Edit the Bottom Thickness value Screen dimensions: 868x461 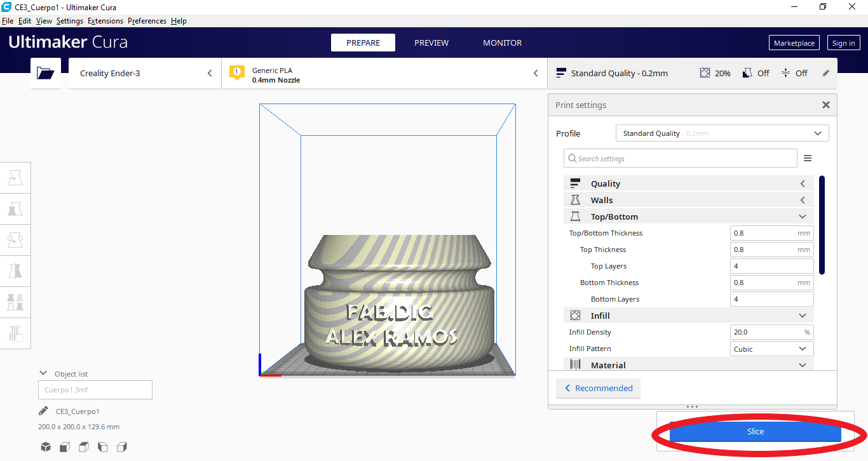pos(772,283)
